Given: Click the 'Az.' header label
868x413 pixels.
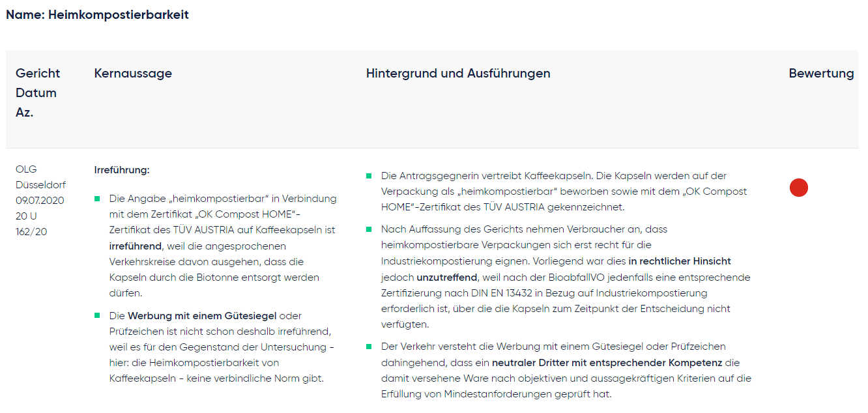Looking at the screenshot, I should coord(25,113).
